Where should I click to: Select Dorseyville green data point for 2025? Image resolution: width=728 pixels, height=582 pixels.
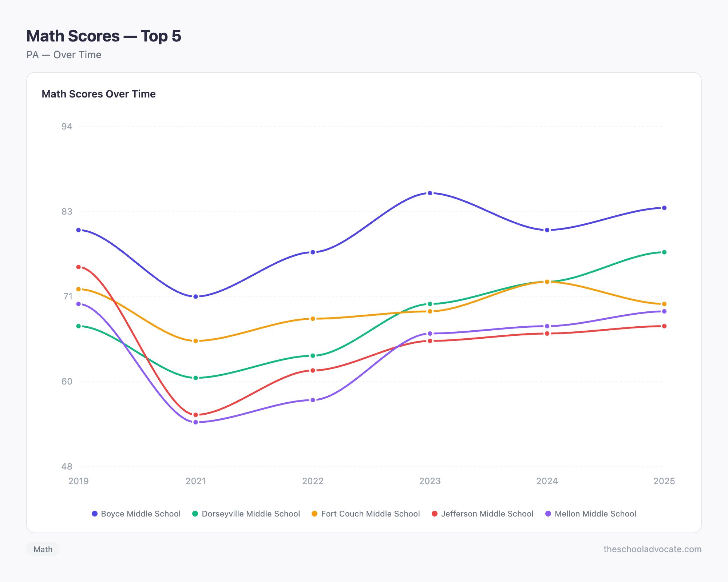[x=664, y=252]
